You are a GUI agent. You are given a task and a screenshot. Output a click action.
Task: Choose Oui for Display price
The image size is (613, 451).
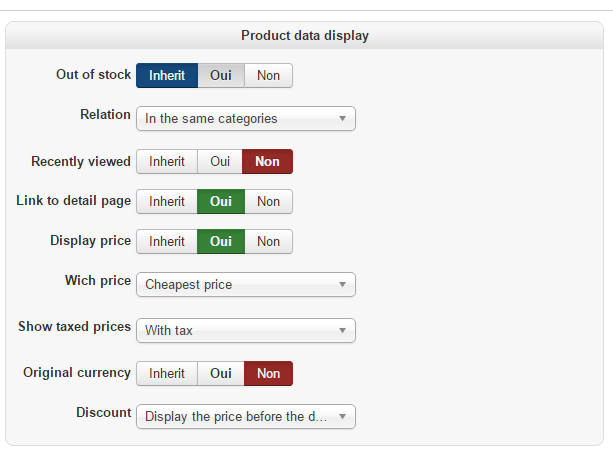pyautogui.click(x=221, y=242)
